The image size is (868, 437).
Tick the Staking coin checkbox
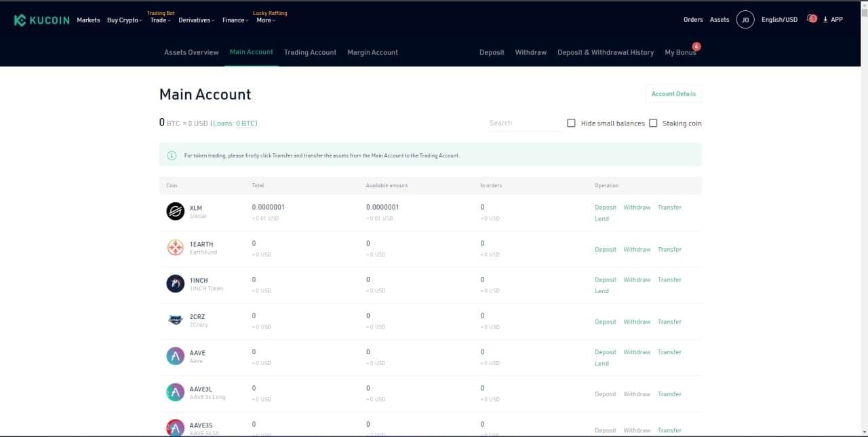(653, 123)
